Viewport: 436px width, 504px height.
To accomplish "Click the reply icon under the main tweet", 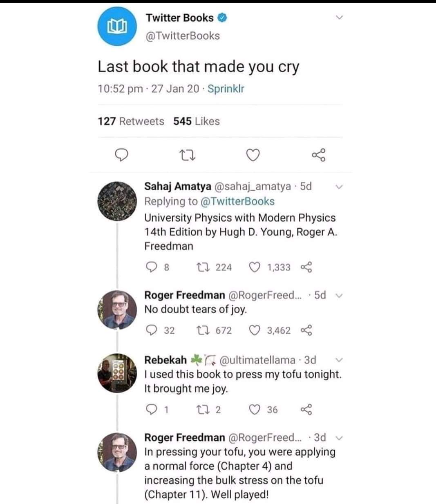I will pyautogui.click(x=121, y=155).
